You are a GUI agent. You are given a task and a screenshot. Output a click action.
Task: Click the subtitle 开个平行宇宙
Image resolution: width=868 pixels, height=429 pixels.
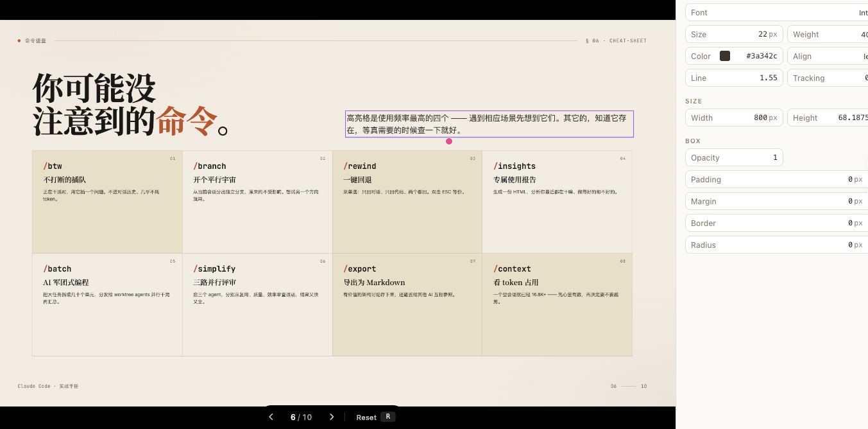(215, 180)
